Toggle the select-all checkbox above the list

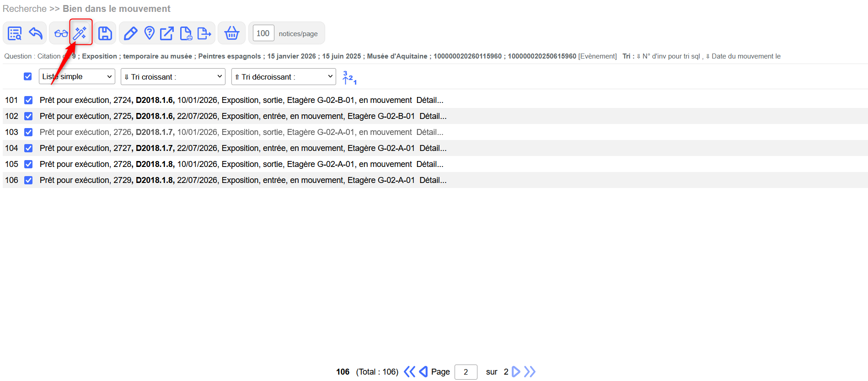pyautogui.click(x=28, y=76)
